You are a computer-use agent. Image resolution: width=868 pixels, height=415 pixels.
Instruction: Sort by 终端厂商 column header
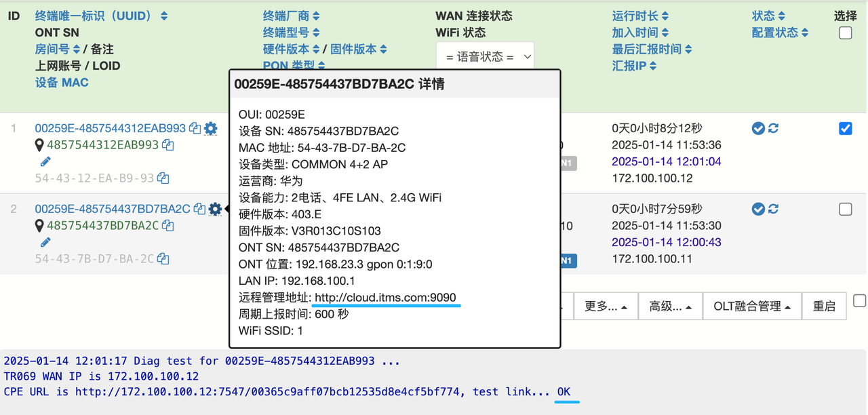[x=291, y=16]
